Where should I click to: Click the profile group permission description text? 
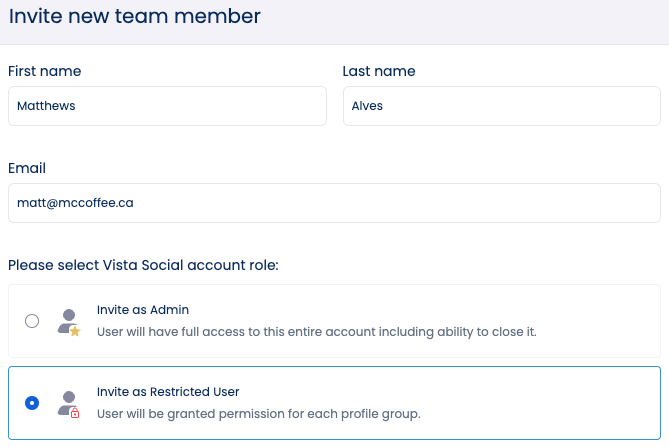click(259, 414)
